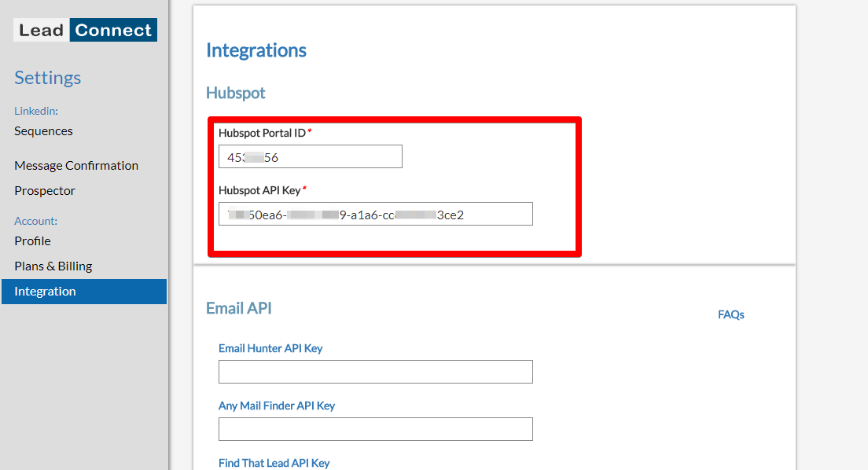868x470 pixels.
Task: Click the Account: sidebar label
Action: click(36, 221)
